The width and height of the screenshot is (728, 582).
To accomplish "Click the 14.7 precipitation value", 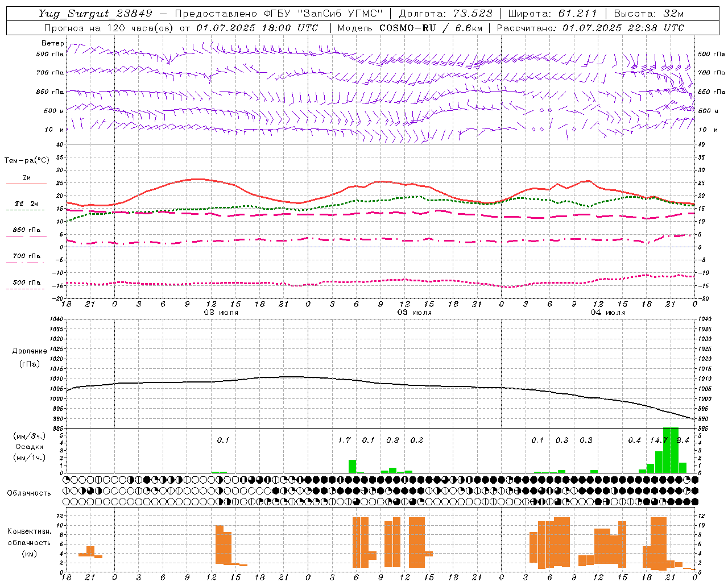I will pyautogui.click(x=659, y=440).
